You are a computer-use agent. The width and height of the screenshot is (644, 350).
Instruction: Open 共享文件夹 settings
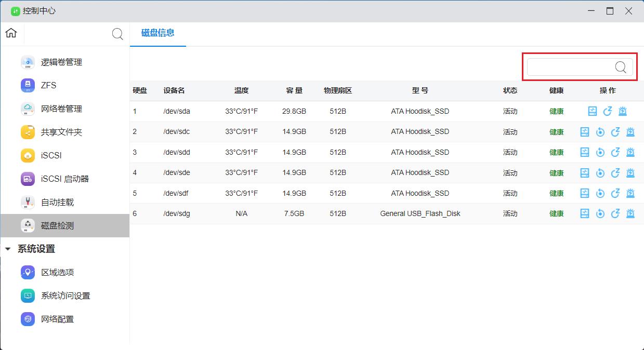pos(61,132)
